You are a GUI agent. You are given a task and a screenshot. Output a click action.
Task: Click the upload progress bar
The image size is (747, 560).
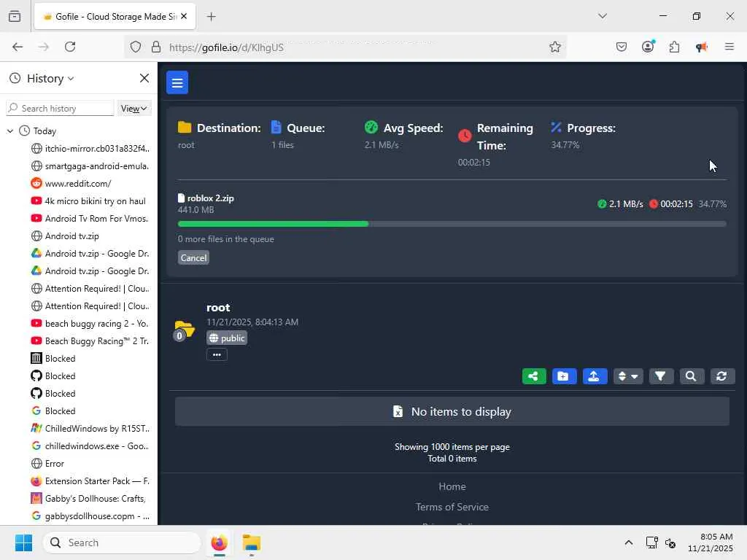pyautogui.click(x=452, y=224)
